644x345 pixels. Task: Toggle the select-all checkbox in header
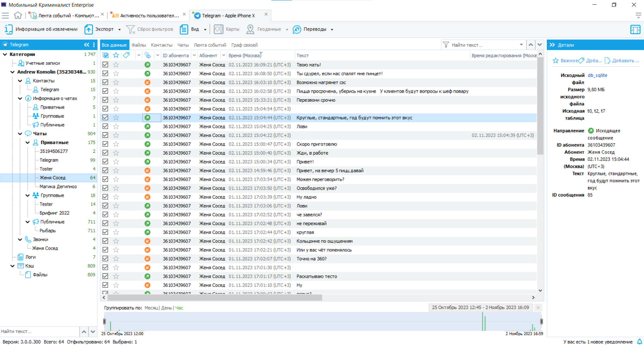click(105, 55)
